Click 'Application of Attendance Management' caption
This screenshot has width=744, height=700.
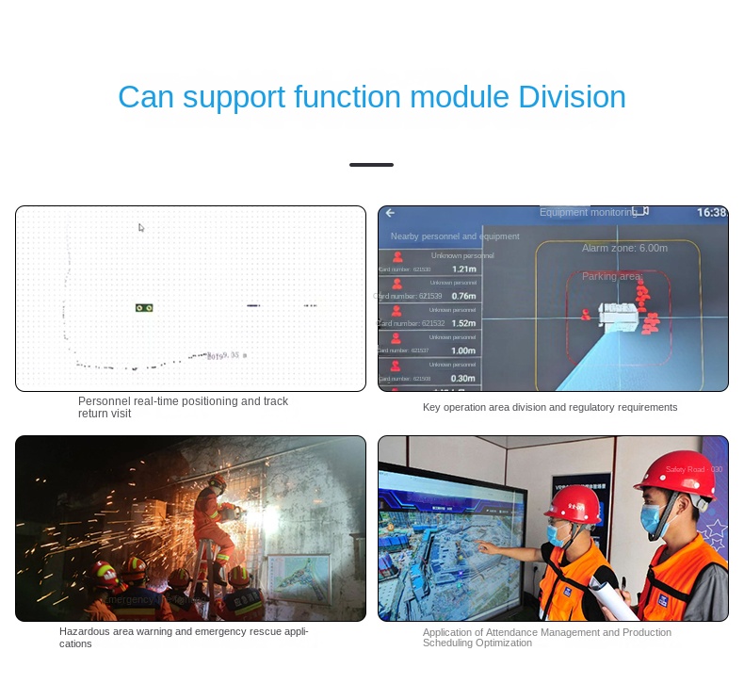point(547,638)
